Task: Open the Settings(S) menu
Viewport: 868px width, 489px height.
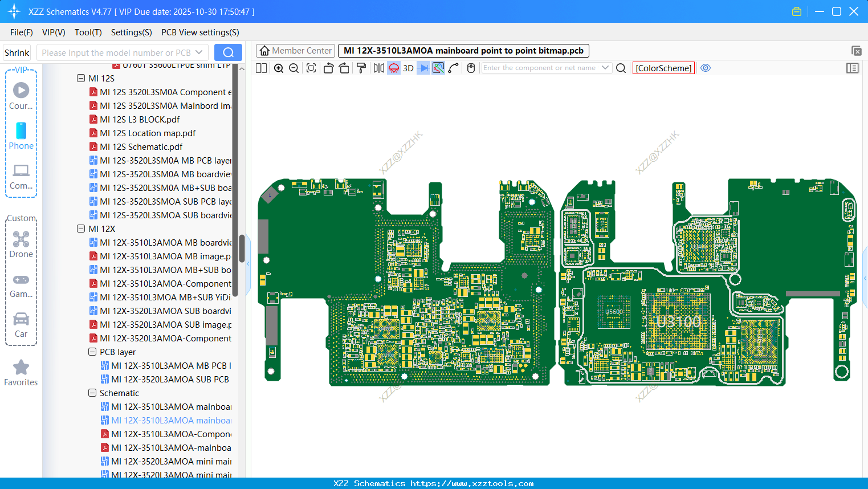Action: pos(131,32)
